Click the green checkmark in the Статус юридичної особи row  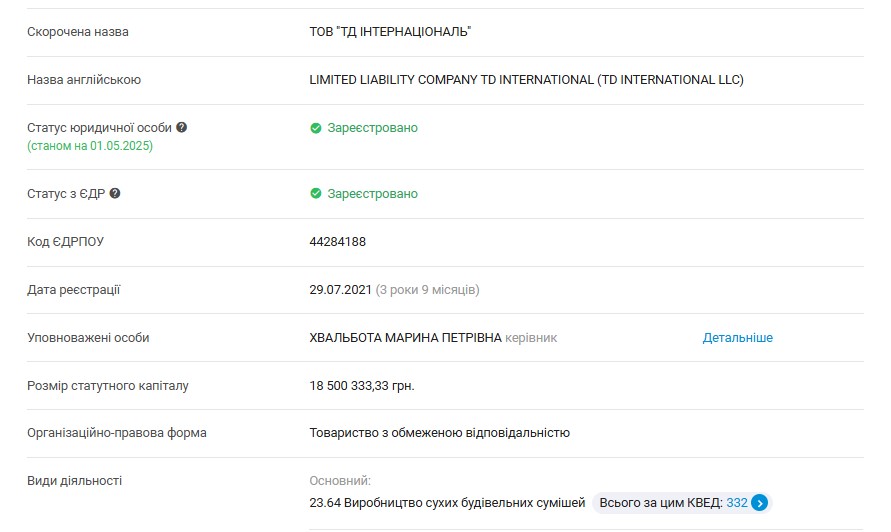[x=316, y=128]
